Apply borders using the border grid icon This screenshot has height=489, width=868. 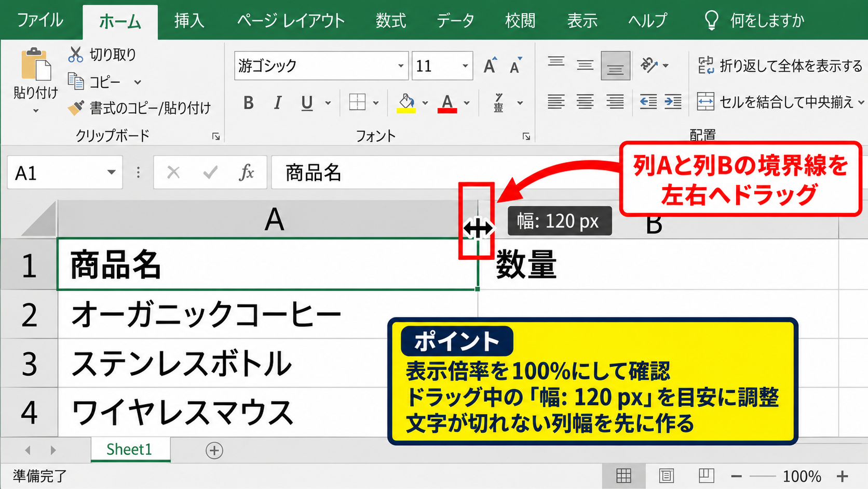[x=357, y=102]
